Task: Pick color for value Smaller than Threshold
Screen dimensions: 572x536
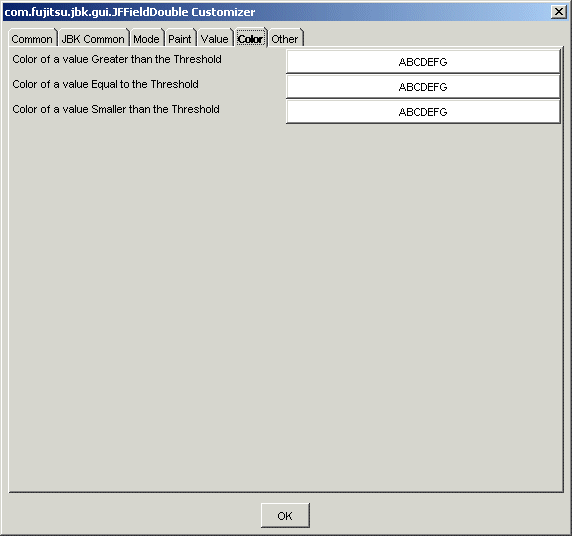Action: 423,112
